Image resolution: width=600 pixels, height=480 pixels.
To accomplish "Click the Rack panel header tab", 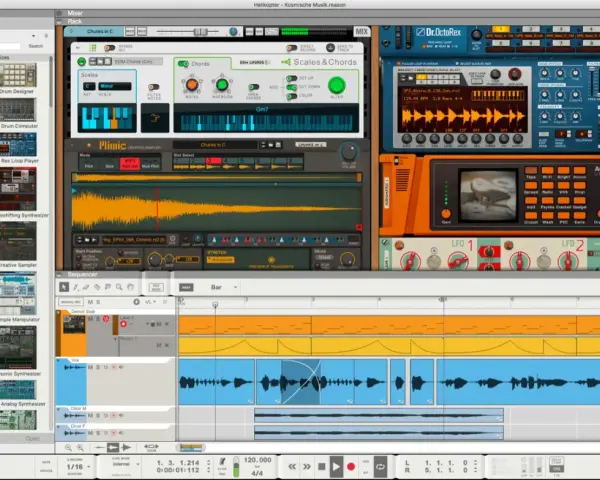I will point(75,21).
